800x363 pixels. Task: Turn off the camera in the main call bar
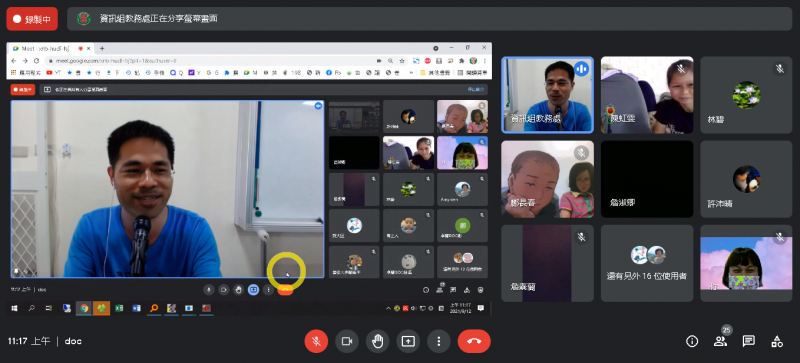pos(347,341)
